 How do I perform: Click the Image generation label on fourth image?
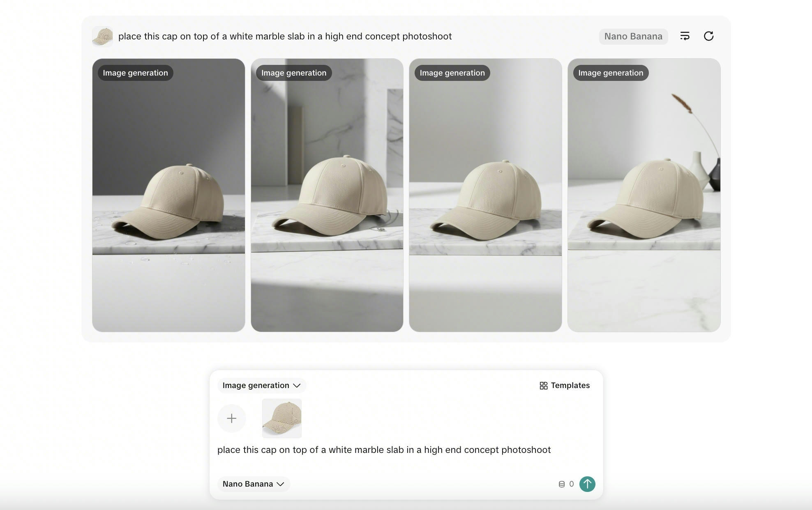[x=611, y=73]
